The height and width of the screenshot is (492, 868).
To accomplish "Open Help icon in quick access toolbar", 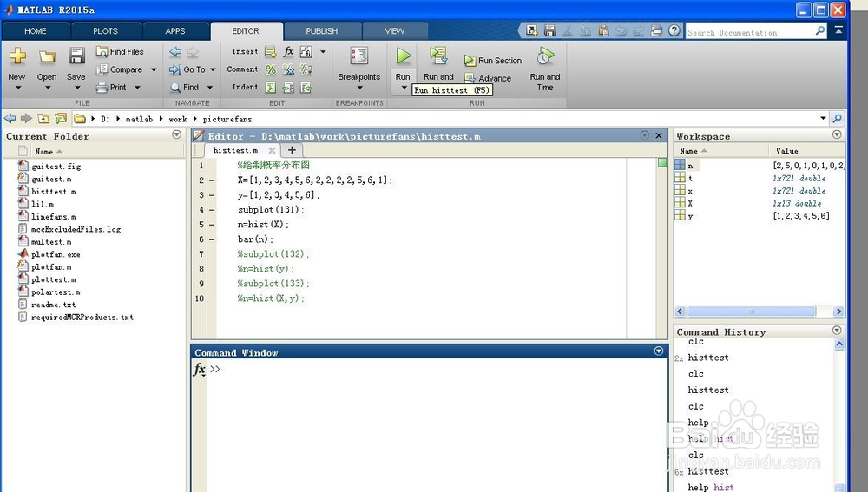I will click(x=674, y=30).
